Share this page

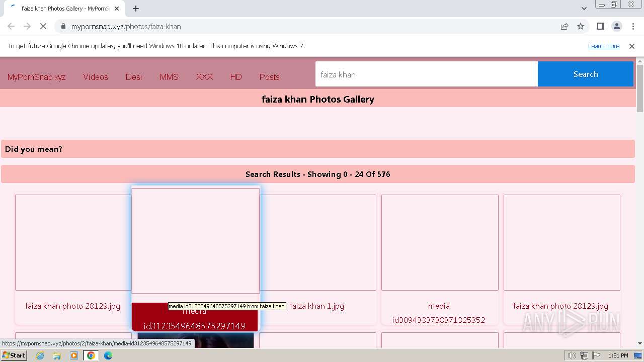coord(565,26)
